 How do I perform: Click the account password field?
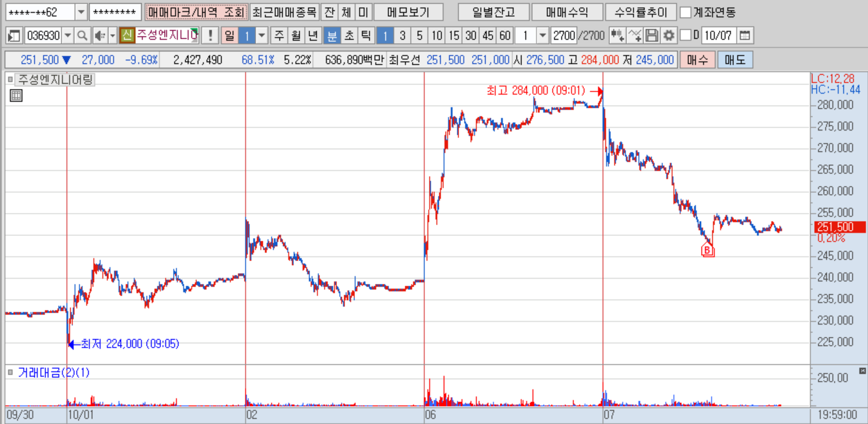click(116, 12)
